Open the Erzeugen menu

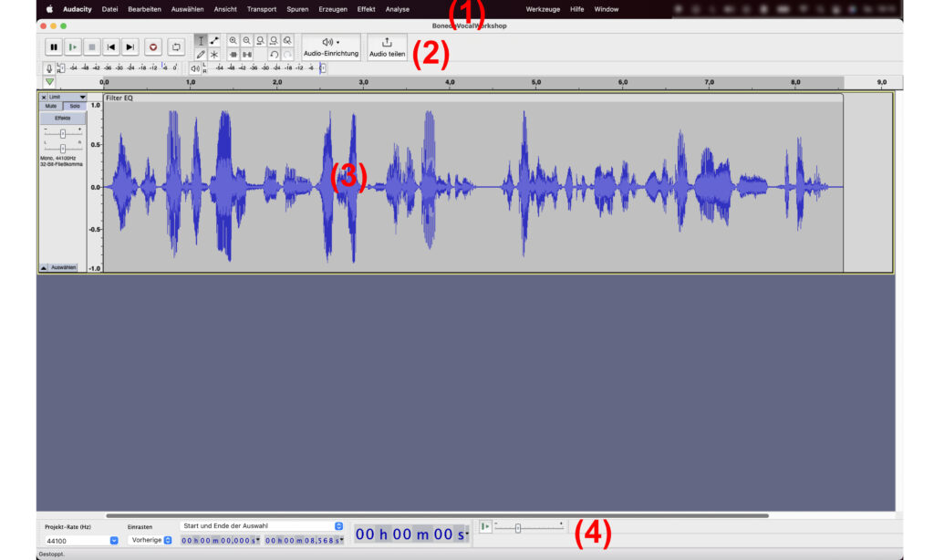click(x=332, y=9)
